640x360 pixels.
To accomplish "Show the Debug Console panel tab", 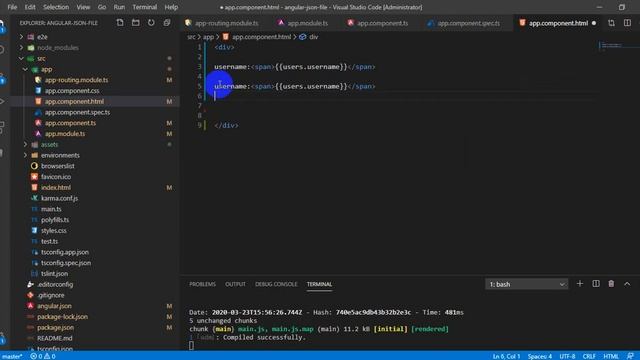I will tap(276, 284).
